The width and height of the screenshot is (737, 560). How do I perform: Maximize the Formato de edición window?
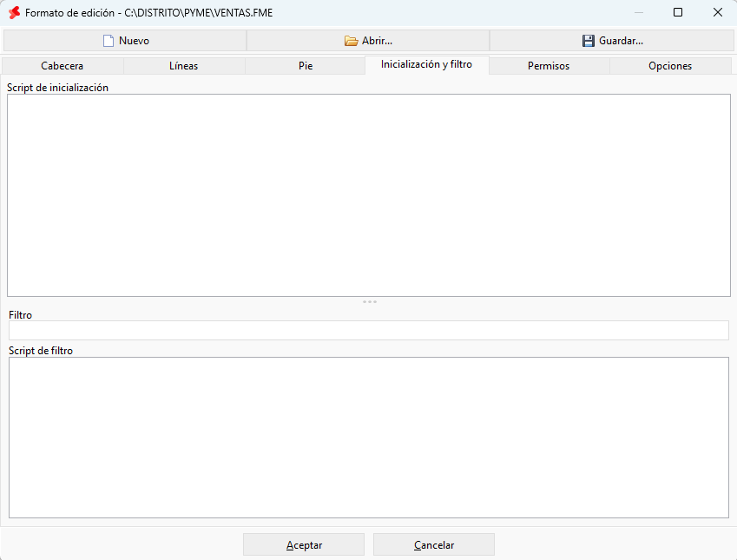pos(678,13)
